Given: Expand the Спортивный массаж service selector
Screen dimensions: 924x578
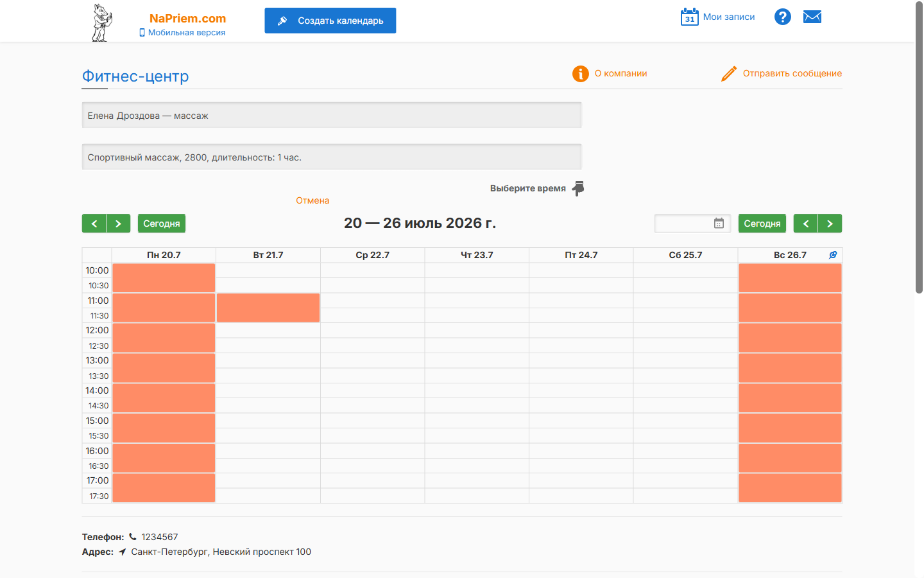Looking at the screenshot, I should pyautogui.click(x=332, y=157).
